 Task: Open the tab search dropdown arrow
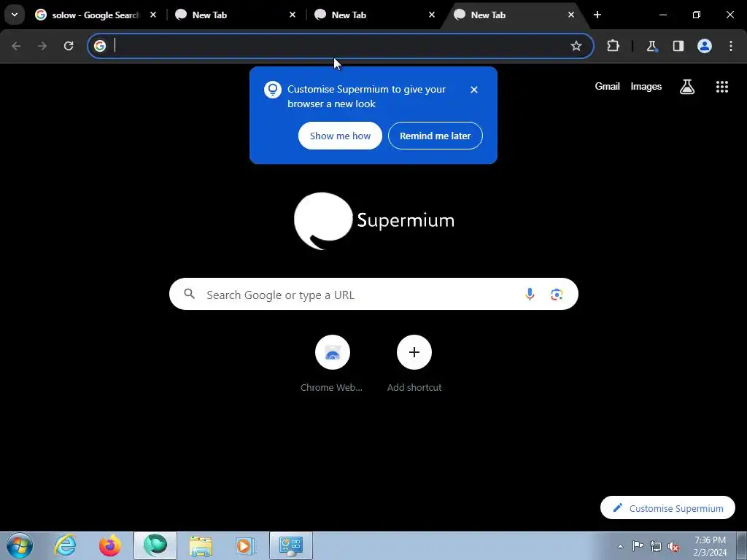[x=15, y=15]
